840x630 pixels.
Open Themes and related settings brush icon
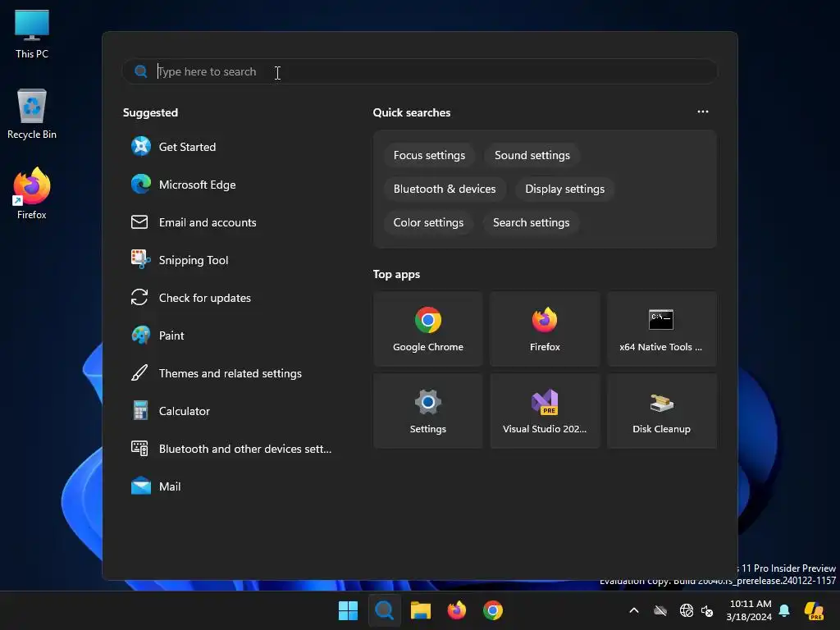pyautogui.click(x=139, y=373)
